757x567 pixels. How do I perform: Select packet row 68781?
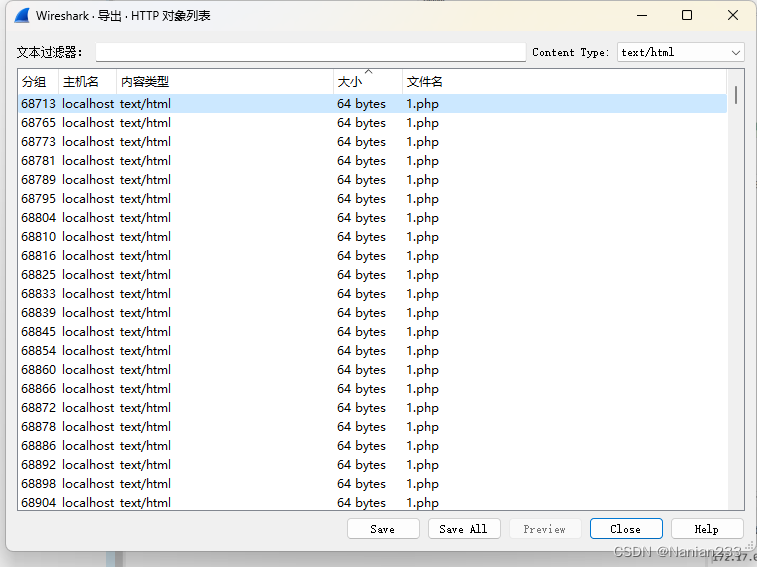coord(372,161)
